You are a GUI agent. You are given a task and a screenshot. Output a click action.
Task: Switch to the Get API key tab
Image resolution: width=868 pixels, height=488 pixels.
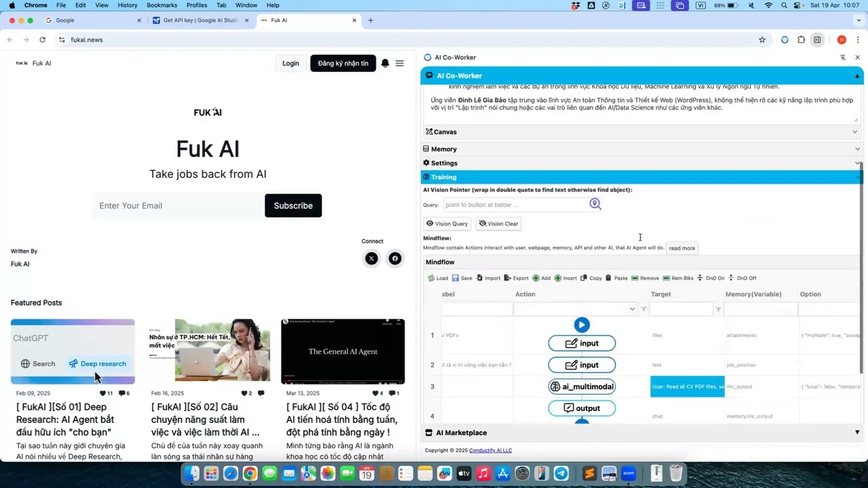click(200, 20)
